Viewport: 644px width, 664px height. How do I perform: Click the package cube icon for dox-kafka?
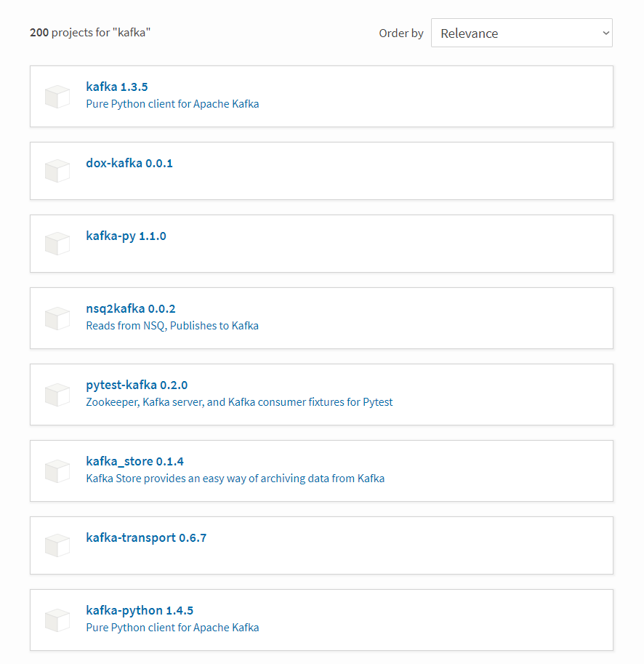[57, 171]
